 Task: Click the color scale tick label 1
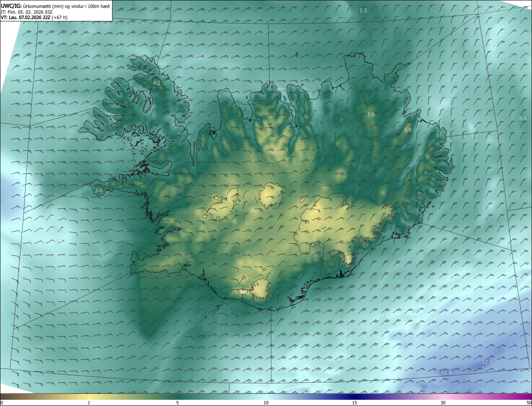coord(89,403)
